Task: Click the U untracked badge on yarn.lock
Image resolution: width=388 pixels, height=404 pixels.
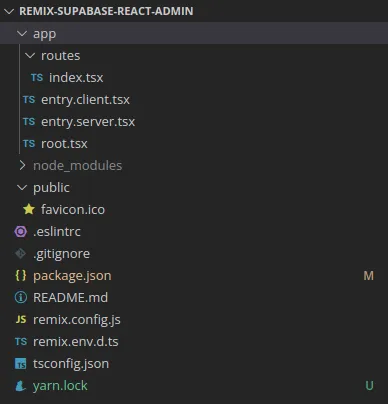Action: (x=369, y=386)
